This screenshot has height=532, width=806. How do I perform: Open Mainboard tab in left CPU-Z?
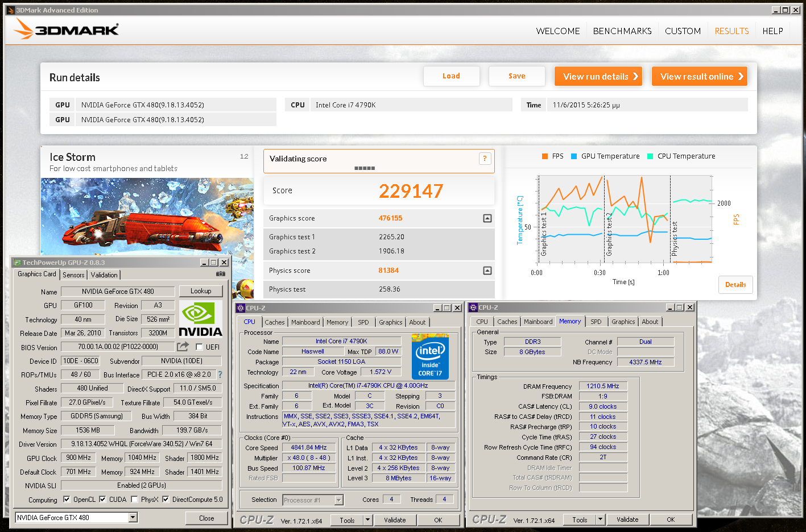(305, 322)
